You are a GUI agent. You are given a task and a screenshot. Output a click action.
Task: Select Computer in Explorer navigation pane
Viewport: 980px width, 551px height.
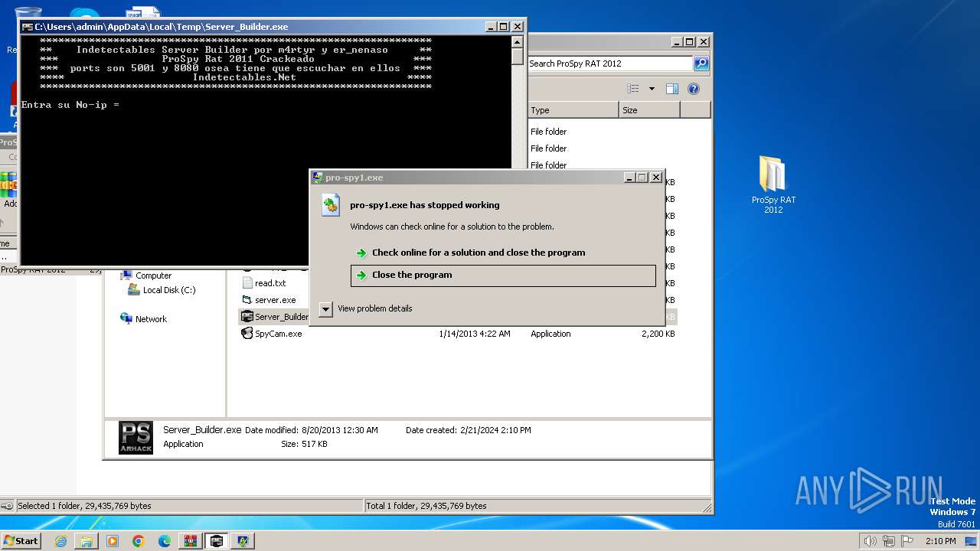pyautogui.click(x=153, y=275)
